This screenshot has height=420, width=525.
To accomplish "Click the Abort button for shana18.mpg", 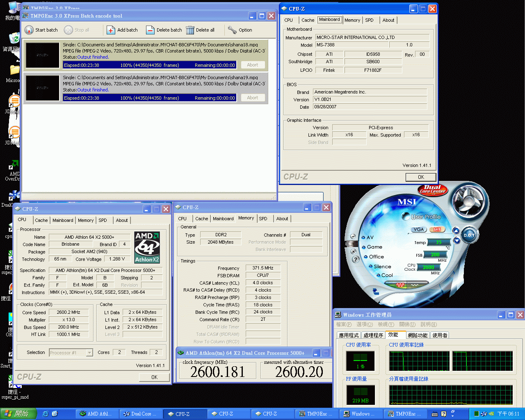I will pos(253,65).
